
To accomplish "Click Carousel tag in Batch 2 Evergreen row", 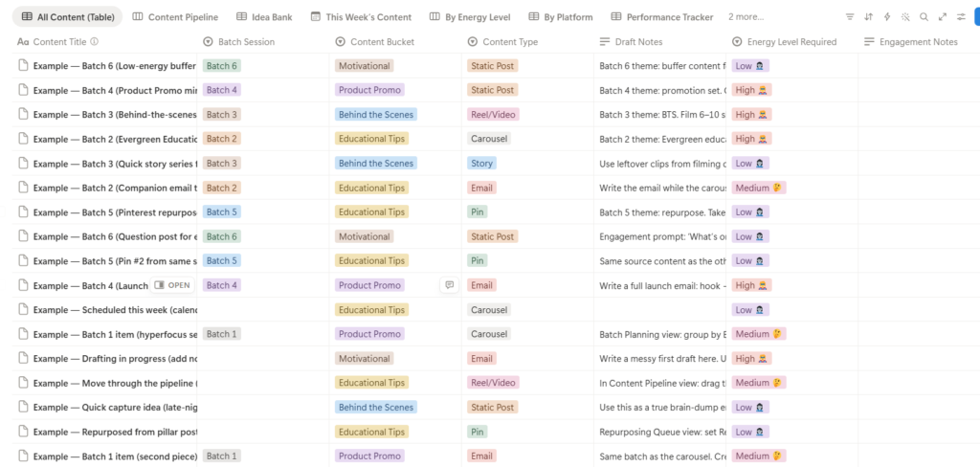I will point(489,139).
